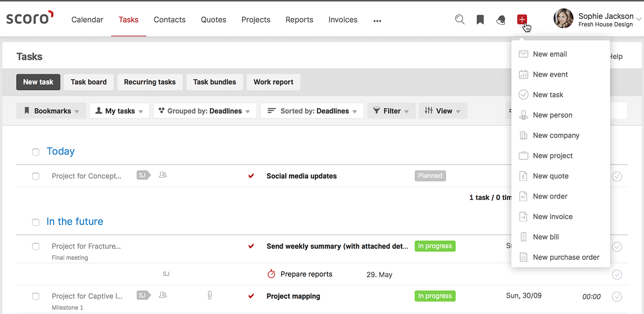Open the Work report
The height and width of the screenshot is (314, 644).
[273, 82]
